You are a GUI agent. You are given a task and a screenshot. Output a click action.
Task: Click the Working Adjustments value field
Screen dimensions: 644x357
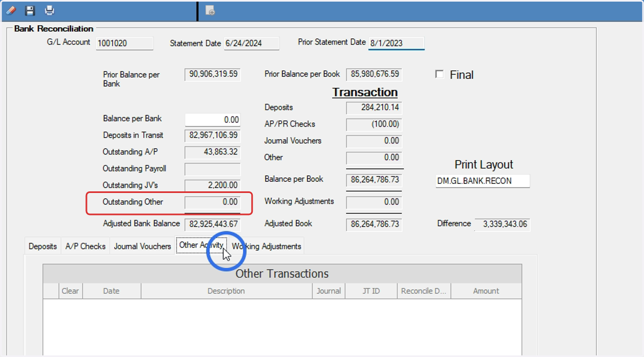point(374,202)
